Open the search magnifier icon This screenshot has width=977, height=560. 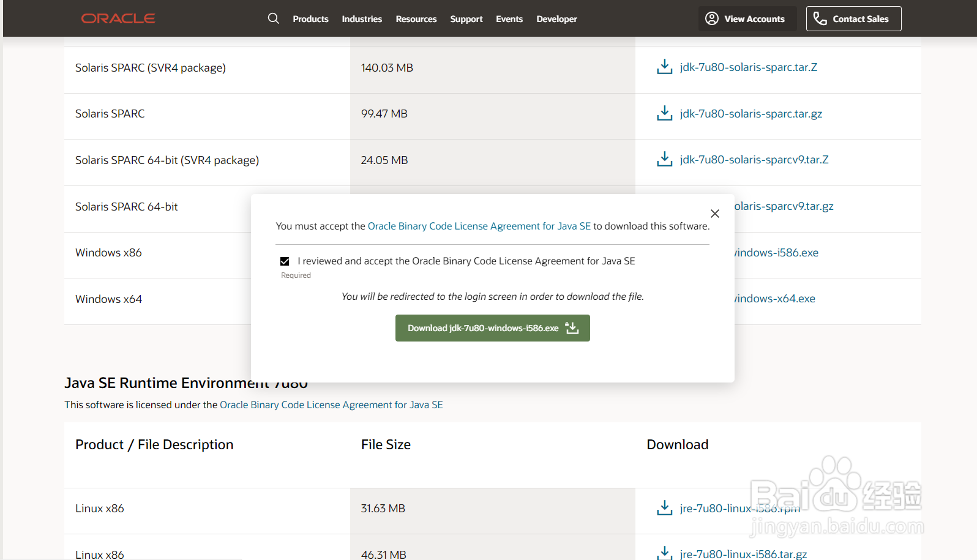click(274, 18)
